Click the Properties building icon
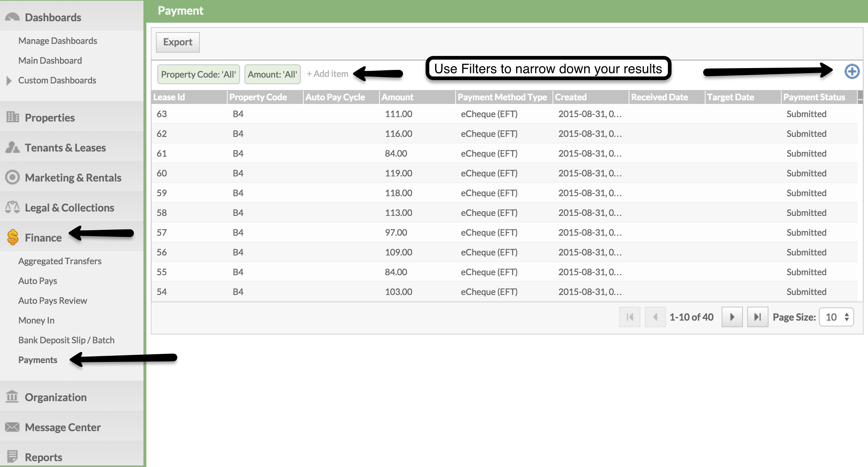 12,117
